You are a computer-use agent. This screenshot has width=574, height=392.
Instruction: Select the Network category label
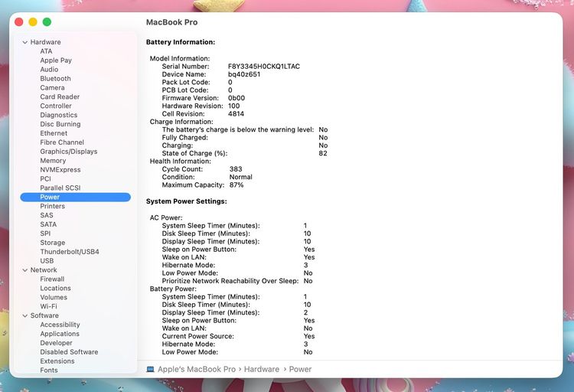[44, 270]
